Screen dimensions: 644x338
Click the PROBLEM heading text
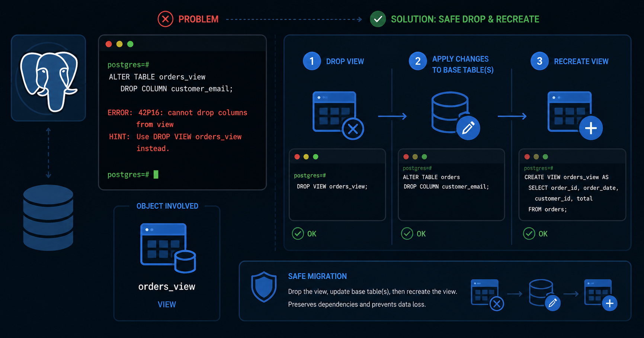pyautogui.click(x=198, y=19)
